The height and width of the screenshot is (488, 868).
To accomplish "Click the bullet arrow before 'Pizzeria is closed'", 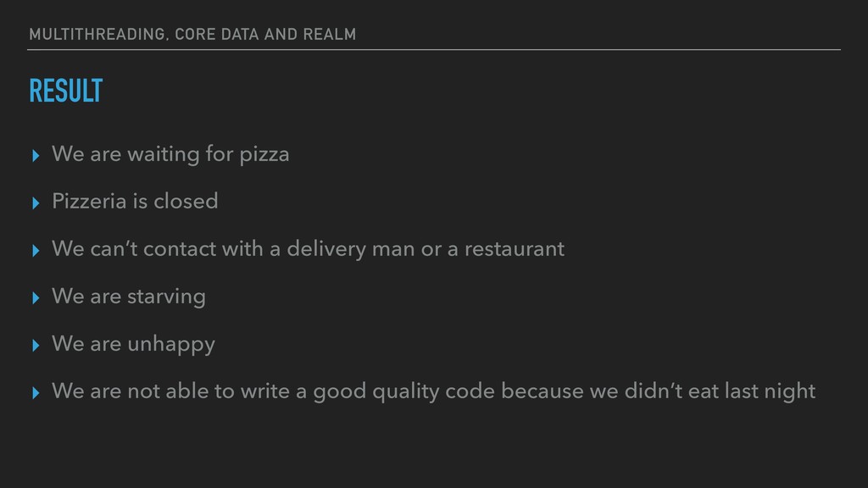I will (x=36, y=203).
